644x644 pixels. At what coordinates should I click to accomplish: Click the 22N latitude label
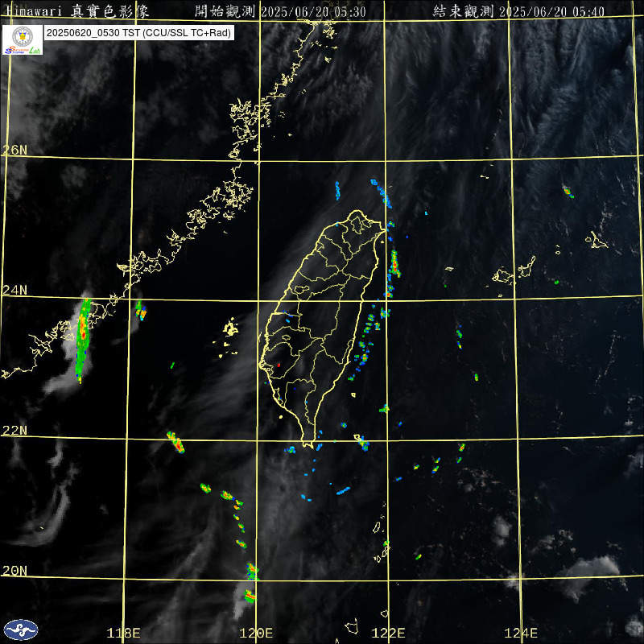click(x=14, y=430)
